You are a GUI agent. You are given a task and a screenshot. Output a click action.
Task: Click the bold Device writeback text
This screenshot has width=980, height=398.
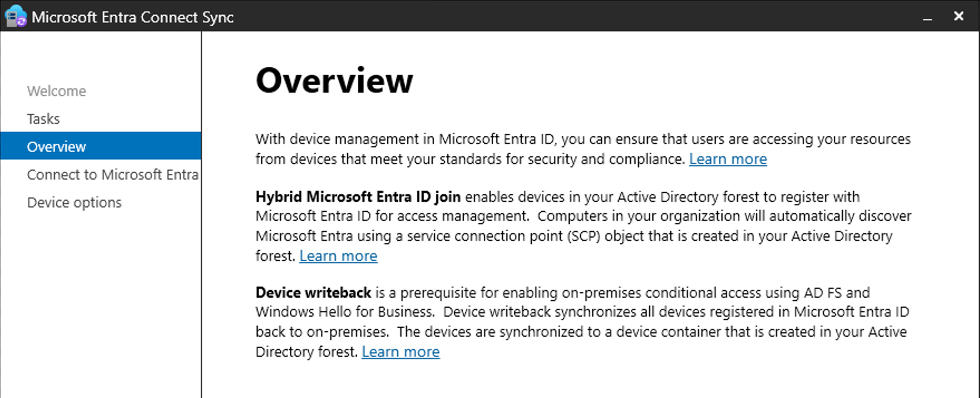point(313,293)
